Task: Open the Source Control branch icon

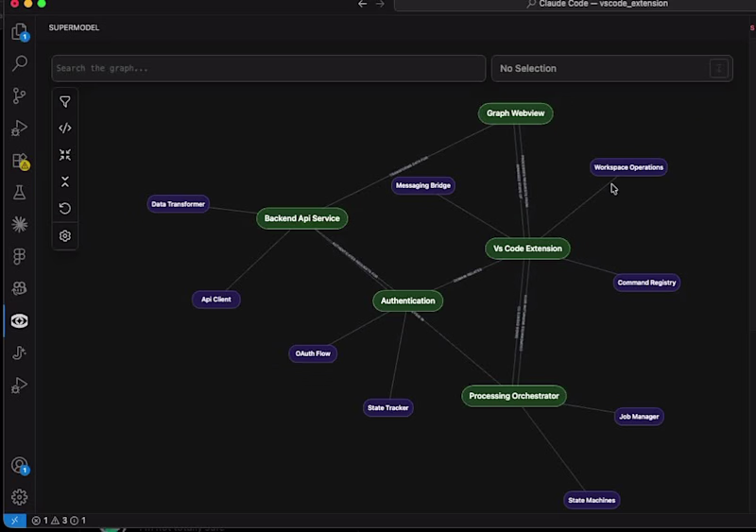Action: pyautogui.click(x=19, y=95)
